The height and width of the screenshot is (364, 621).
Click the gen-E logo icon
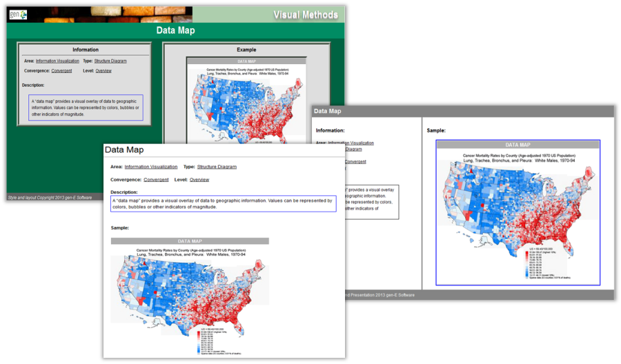[x=19, y=14]
